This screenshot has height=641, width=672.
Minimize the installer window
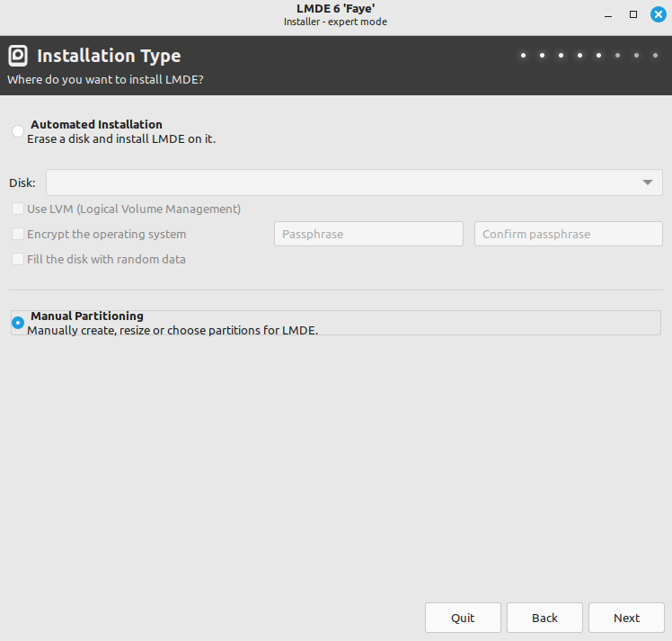[608, 15]
